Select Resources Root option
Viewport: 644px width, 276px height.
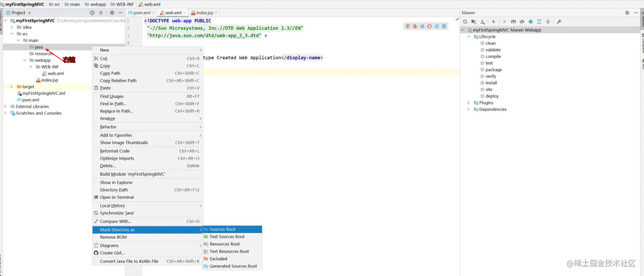coord(232,244)
